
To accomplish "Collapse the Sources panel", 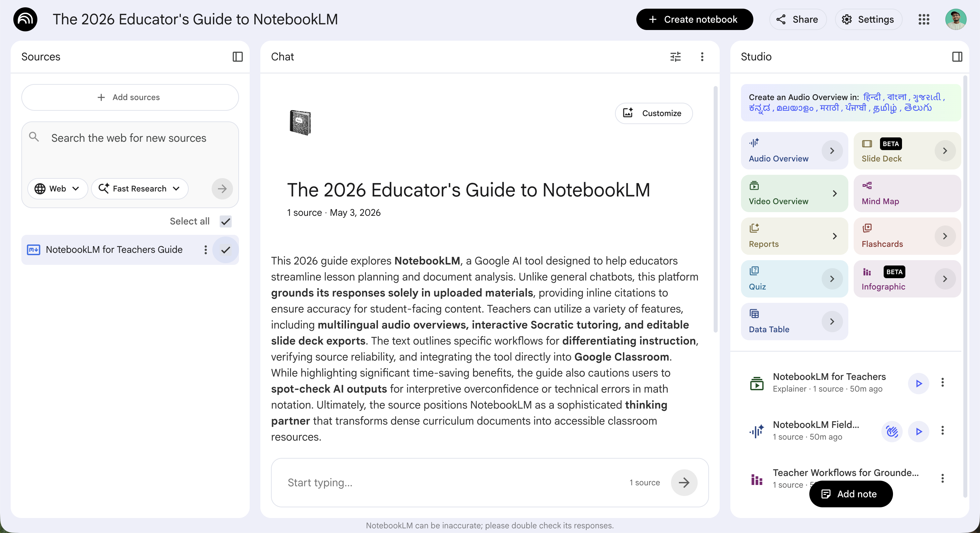I will (x=237, y=57).
